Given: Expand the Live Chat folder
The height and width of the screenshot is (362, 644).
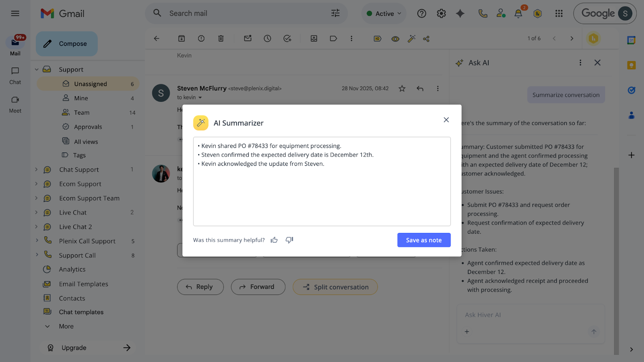Looking at the screenshot, I should coord(36,212).
